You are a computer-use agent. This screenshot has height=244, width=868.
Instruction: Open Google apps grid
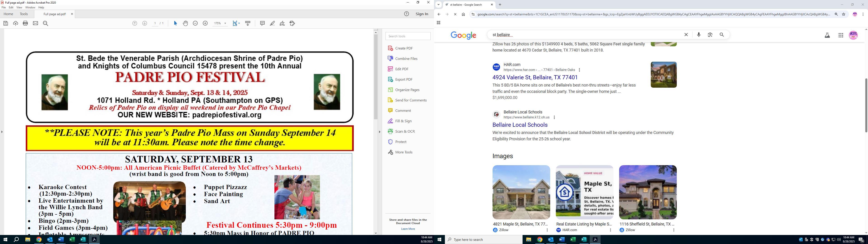point(840,35)
